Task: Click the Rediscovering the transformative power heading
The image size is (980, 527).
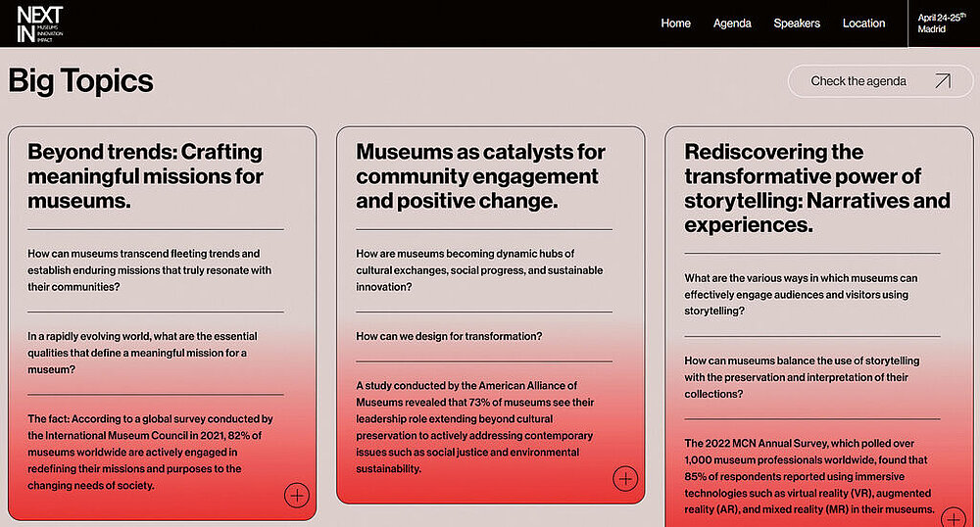Action: (x=816, y=188)
